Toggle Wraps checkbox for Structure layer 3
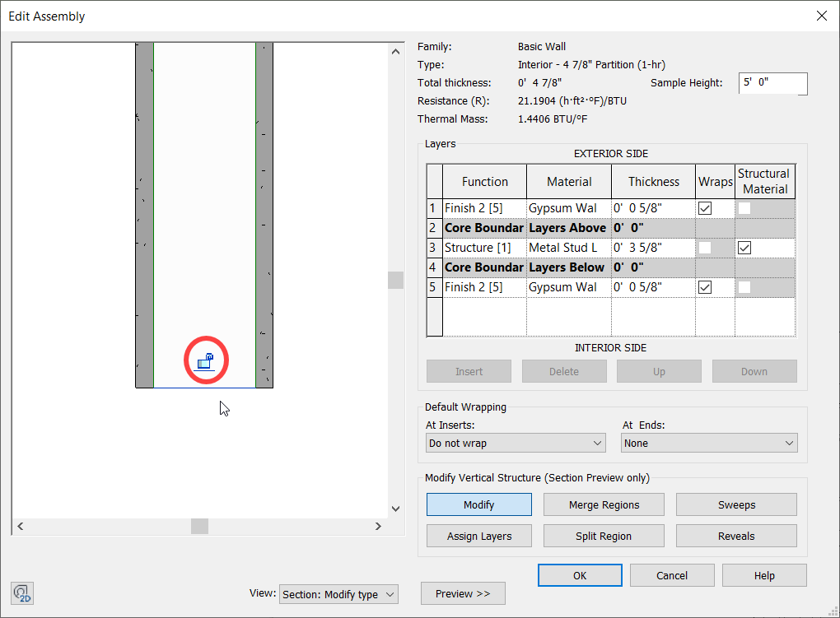 pyautogui.click(x=705, y=248)
